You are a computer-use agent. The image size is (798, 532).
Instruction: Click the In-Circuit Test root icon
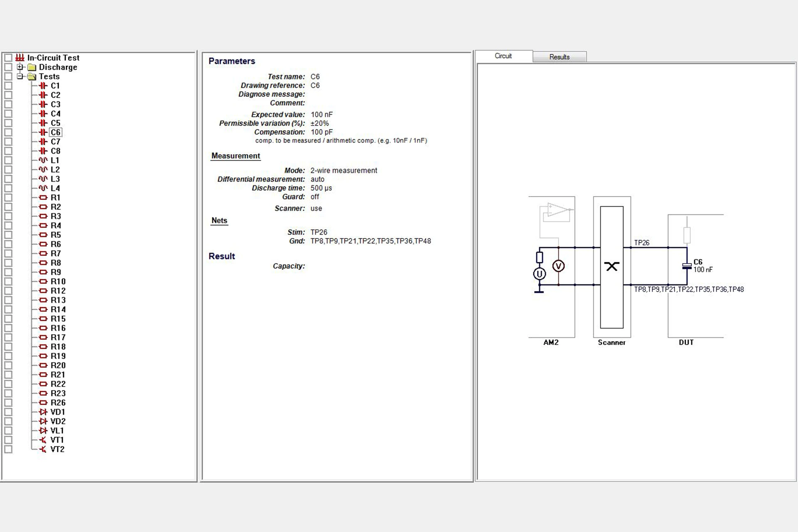pos(20,58)
